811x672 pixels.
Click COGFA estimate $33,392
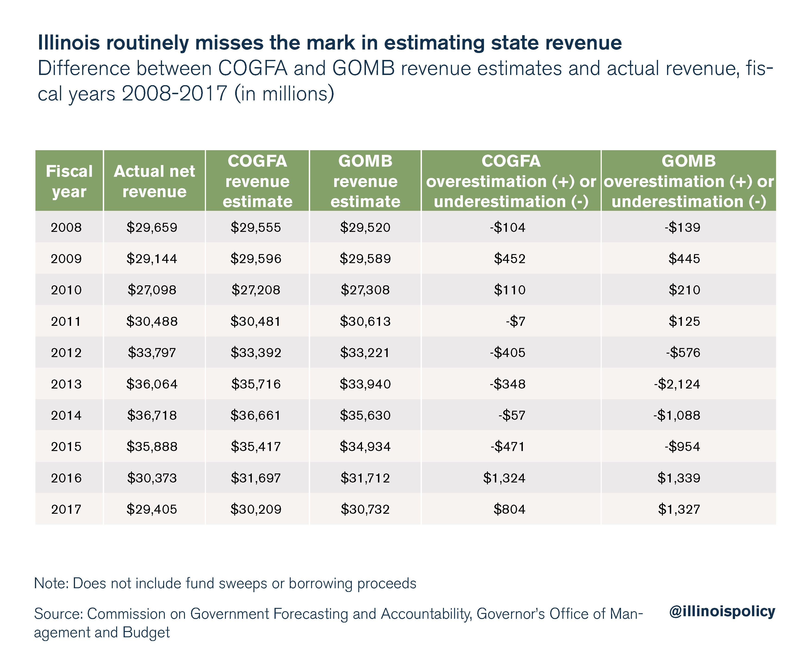click(x=256, y=352)
